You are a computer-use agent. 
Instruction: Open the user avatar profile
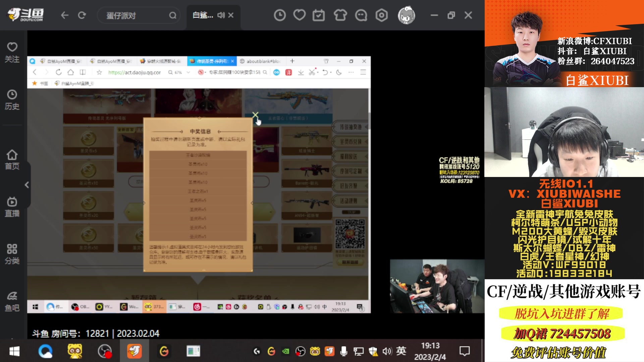pyautogui.click(x=406, y=15)
